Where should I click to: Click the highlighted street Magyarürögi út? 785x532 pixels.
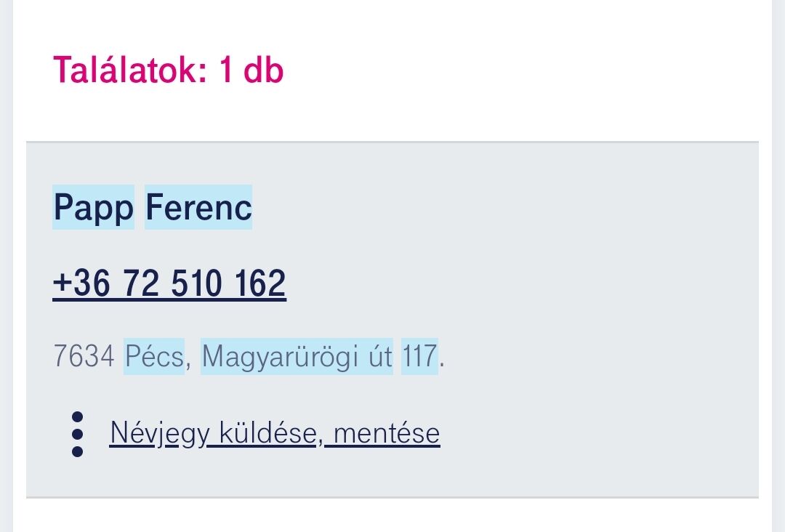pyautogui.click(x=297, y=356)
